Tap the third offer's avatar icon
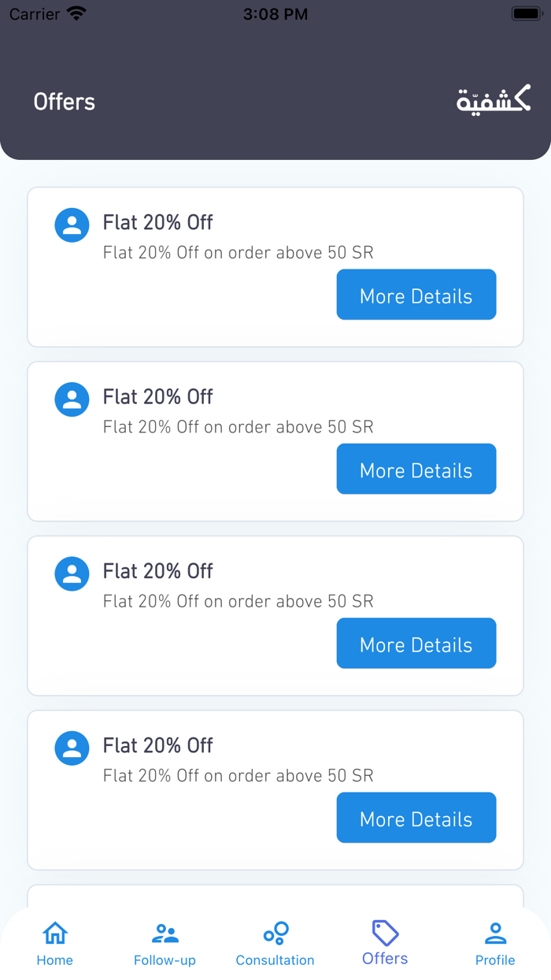Image resolution: width=551 pixels, height=980 pixels. coord(72,574)
